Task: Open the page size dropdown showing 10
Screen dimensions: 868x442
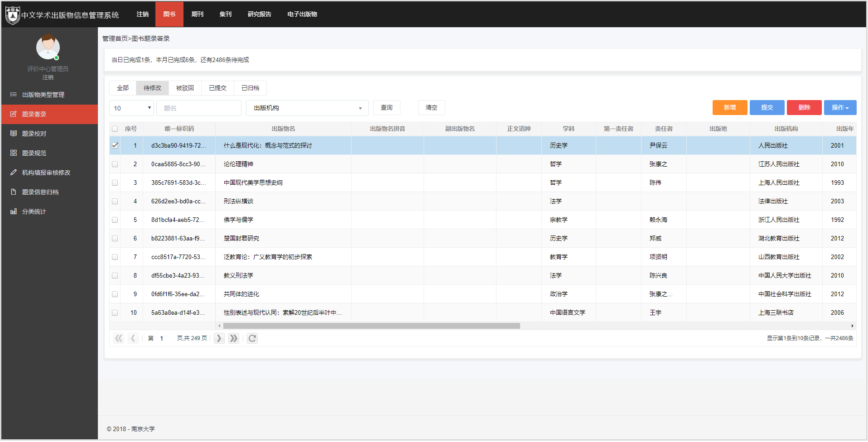Action: tap(131, 108)
